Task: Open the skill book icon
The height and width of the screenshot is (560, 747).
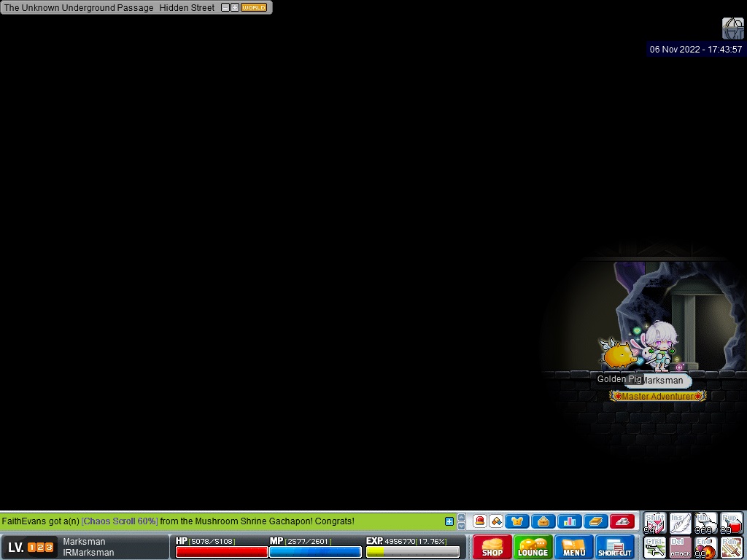Action: pos(595,521)
